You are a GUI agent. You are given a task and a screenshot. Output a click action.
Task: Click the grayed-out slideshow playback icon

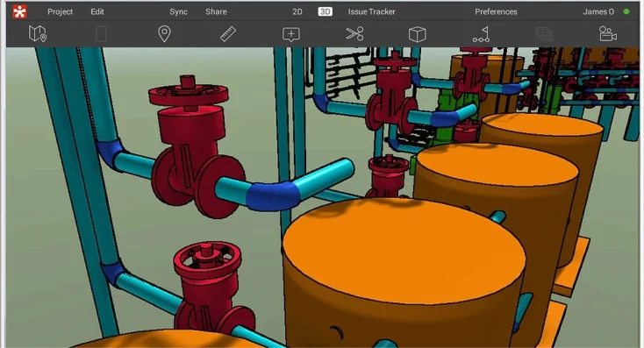pyautogui.click(x=545, y=34)
